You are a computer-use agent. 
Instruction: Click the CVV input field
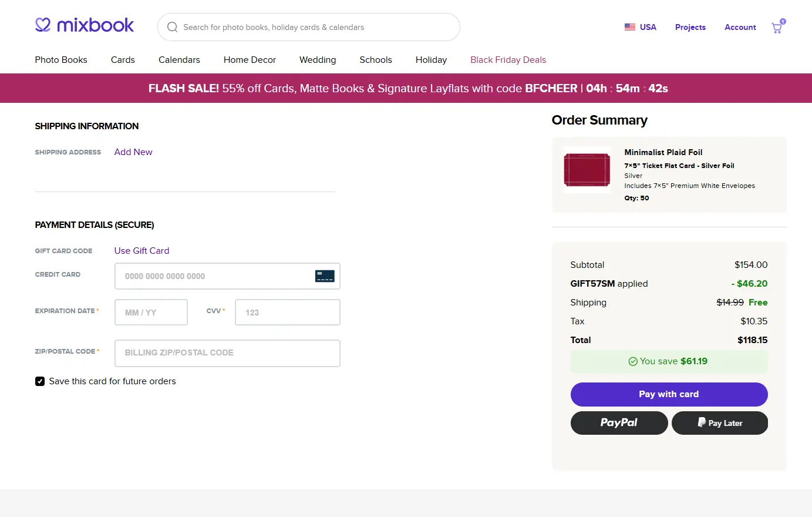287,313
